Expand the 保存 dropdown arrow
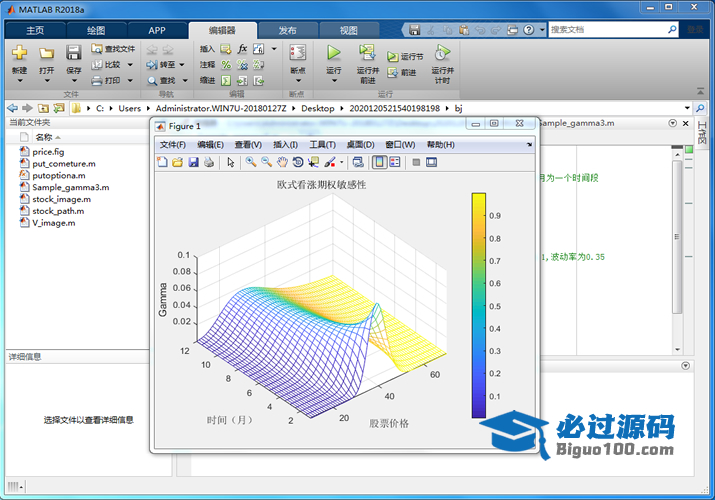The width and height of the screenshot is (715, 500). (74, 81)
